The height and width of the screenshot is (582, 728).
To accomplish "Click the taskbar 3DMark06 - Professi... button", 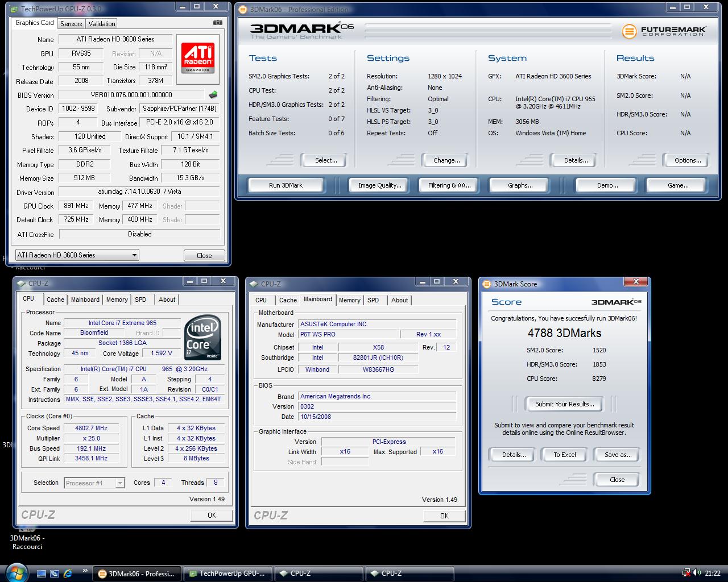I will click(138, 573).
